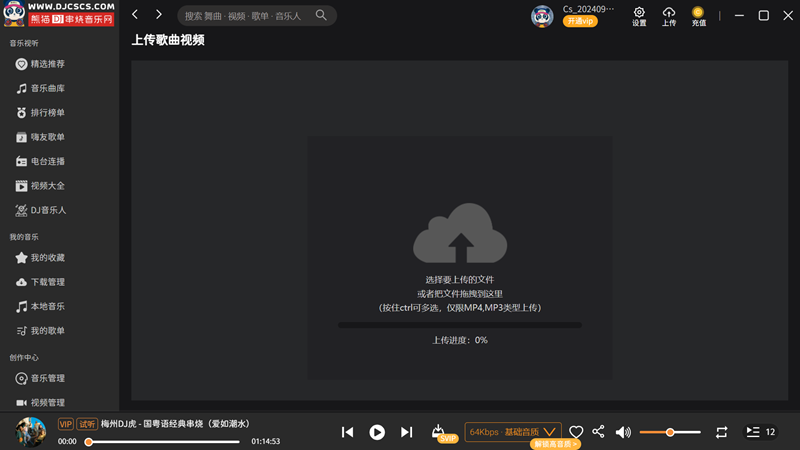Navigate forward with the right arrow
Image resolution: width=800 pixels, height=450 pixels.
coord(159,14)
